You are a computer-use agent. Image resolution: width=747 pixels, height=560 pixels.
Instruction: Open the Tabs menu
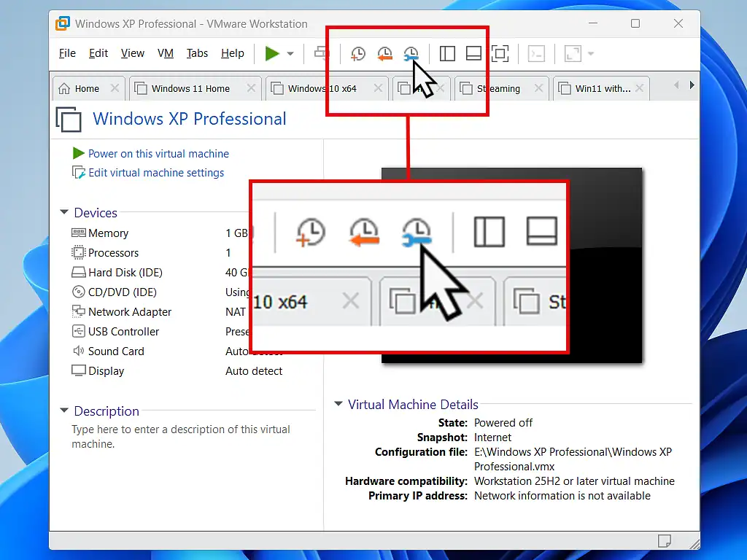tap(197, 53)
